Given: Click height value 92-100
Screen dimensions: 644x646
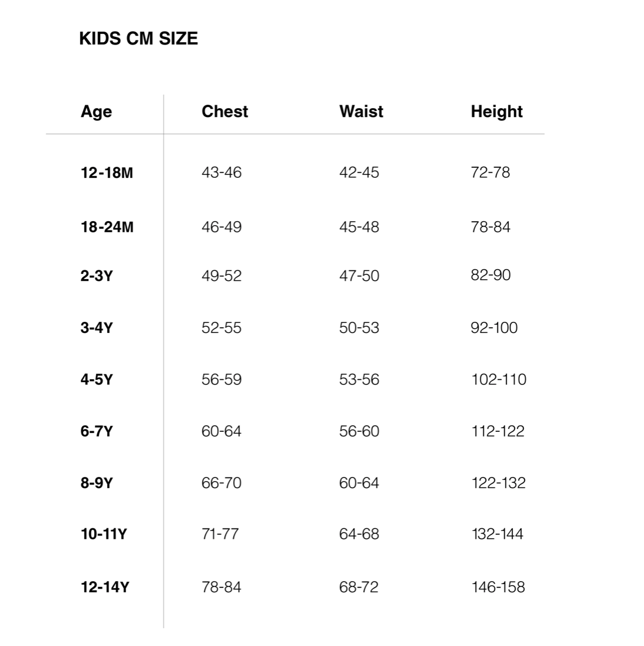Looking at the screenshot, I should coord(494,328).
